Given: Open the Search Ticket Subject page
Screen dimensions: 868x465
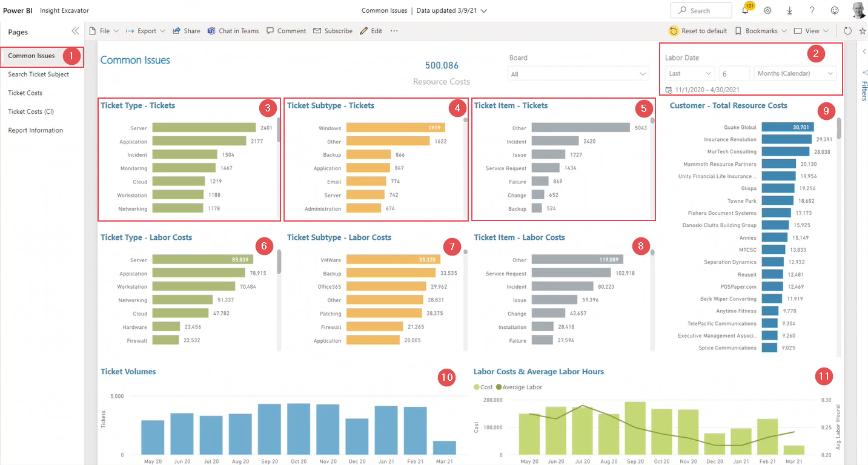Looking at the screenshot, I should tap(39, 74).
